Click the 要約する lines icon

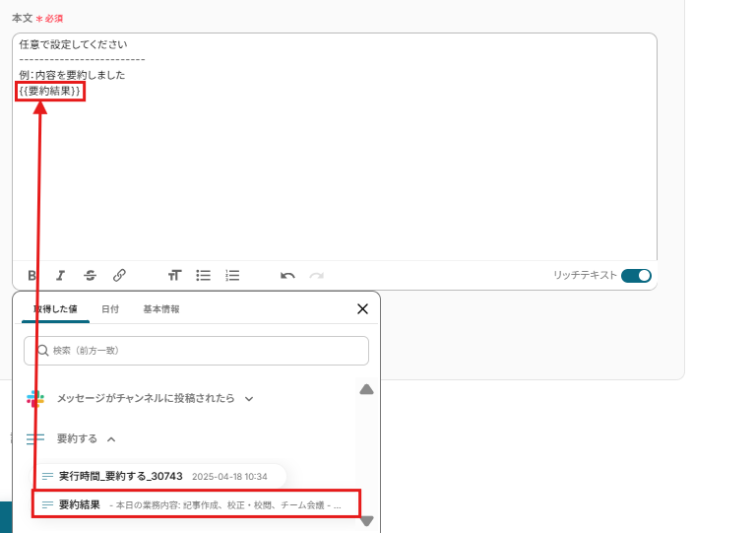(35, 438)
